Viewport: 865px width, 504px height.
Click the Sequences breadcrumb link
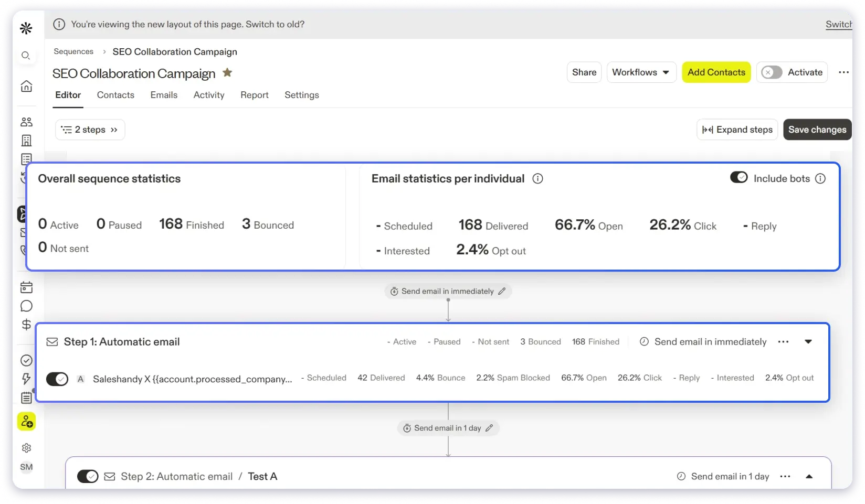click(73, 51)
